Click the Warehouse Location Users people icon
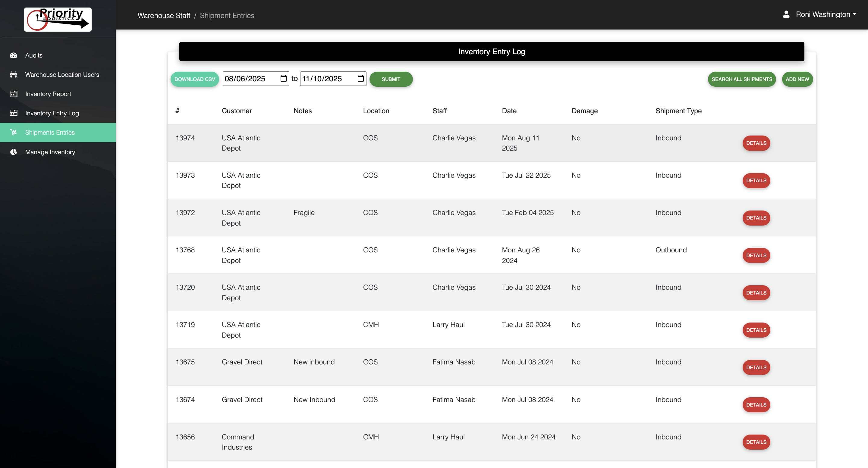The height and width of the screenshot is (468, 868). (14, 74)
